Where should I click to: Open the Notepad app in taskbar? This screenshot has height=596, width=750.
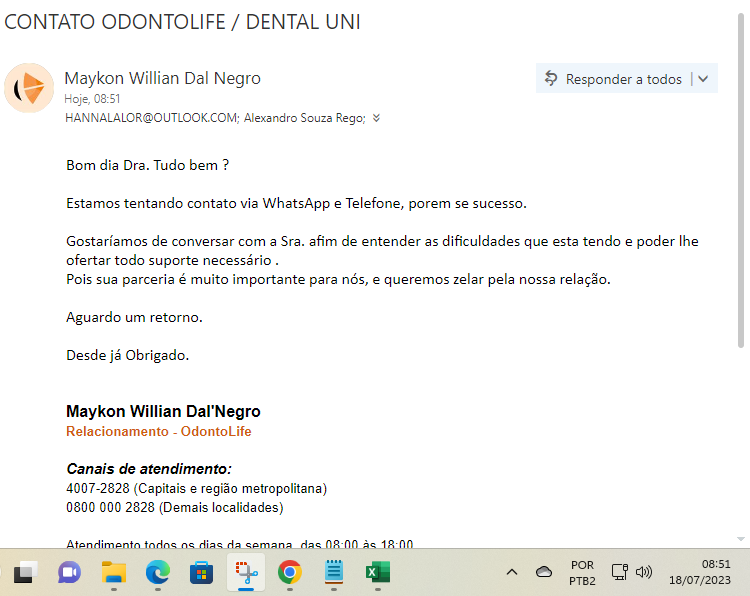point(334,572)
